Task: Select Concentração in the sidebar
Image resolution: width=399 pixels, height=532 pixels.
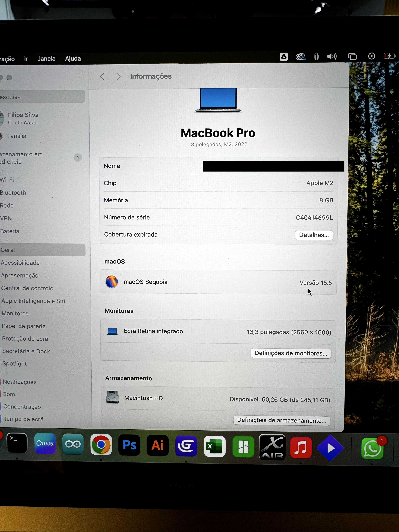Action: (22, 407)
